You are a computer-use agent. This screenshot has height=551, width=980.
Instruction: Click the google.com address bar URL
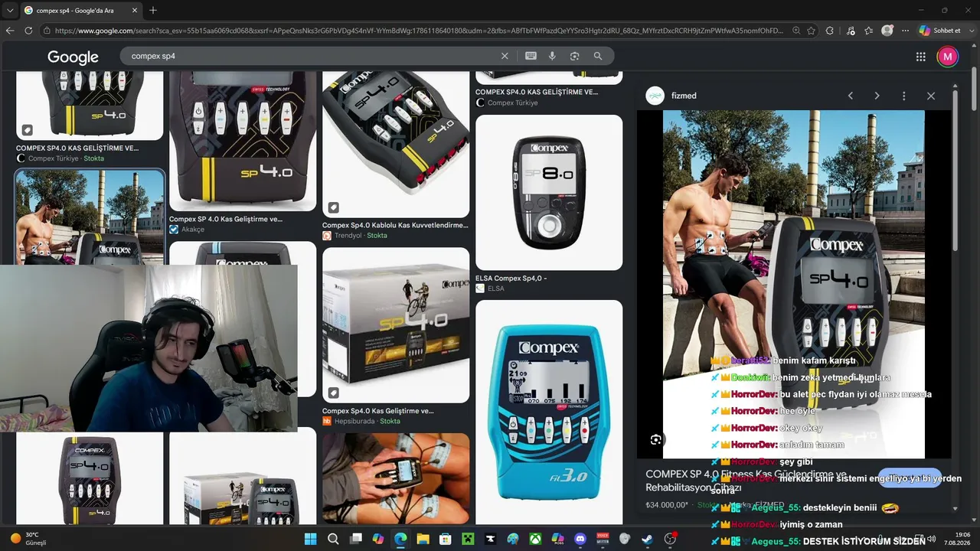pyautogui.click(x=419, y=31)
